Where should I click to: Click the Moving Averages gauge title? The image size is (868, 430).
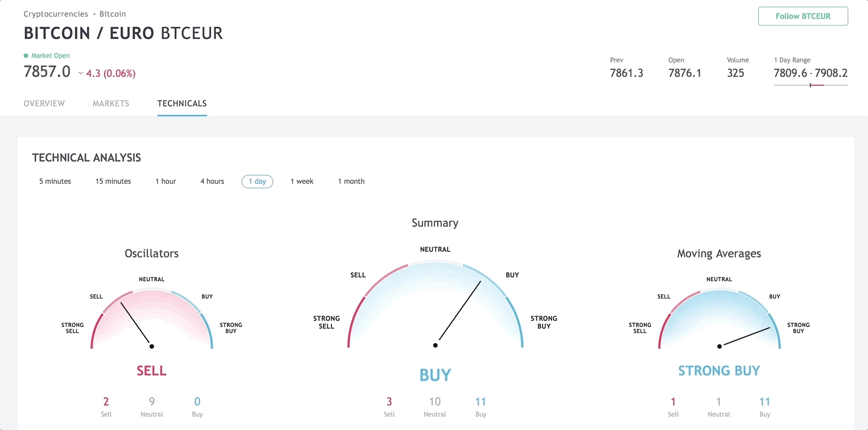[x=719, y=253]
